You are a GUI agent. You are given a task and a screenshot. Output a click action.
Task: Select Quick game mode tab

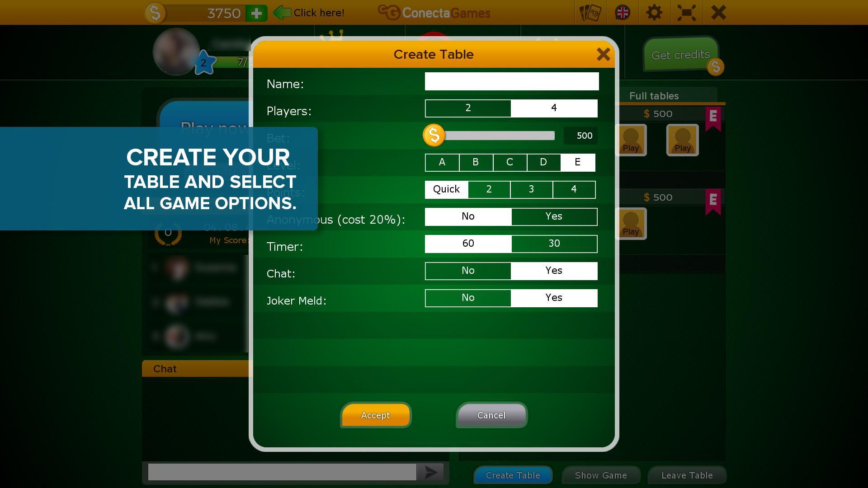pyautogui.click(x=446, y=189)
